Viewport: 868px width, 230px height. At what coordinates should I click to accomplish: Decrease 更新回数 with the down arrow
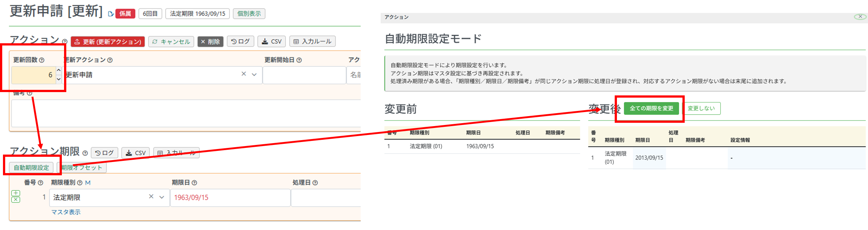click(59, 79)
